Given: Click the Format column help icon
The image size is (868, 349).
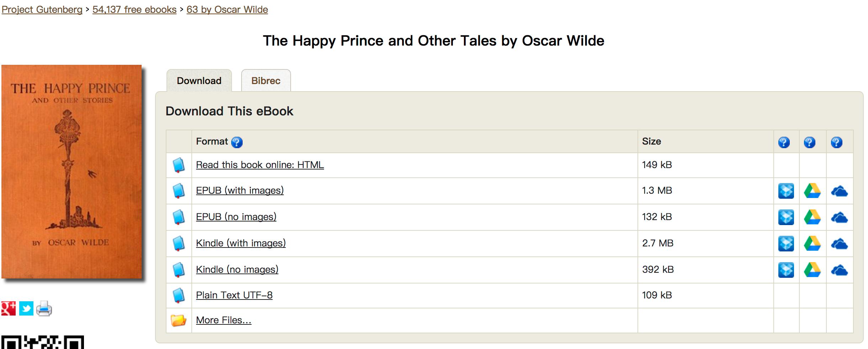Looking at the screenshot, I should click(237, 142).
